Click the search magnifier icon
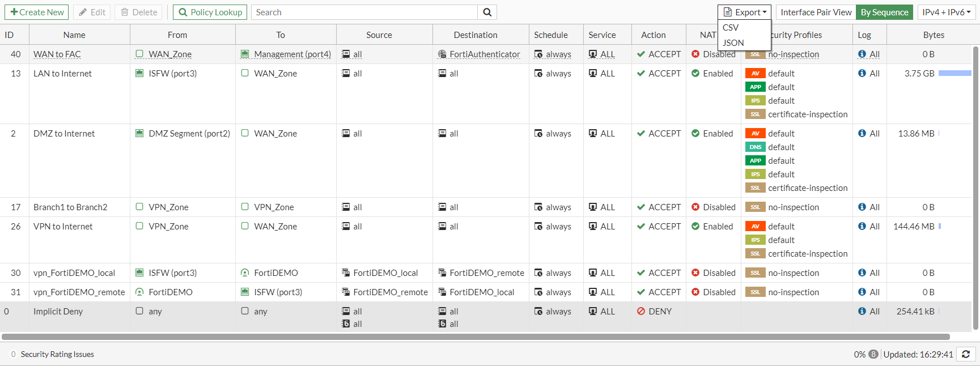The image size is (980, 366). point(487,12)
